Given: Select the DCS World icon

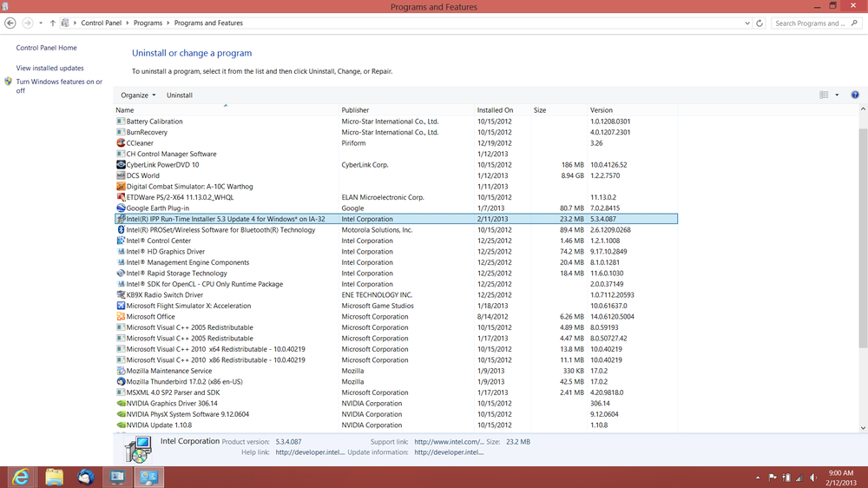Looking at the screenshot, I should [x=121, y=175].
